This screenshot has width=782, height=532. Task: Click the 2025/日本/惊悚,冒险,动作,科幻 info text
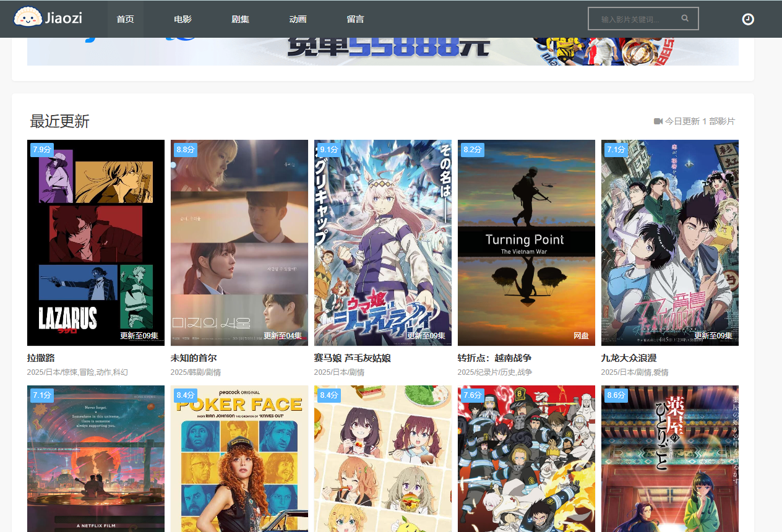(x=77, y=372)
